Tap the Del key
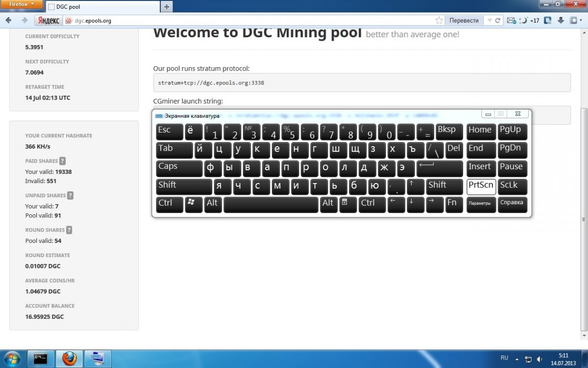This screenshot has height=368, width=588. coord(454,150)
